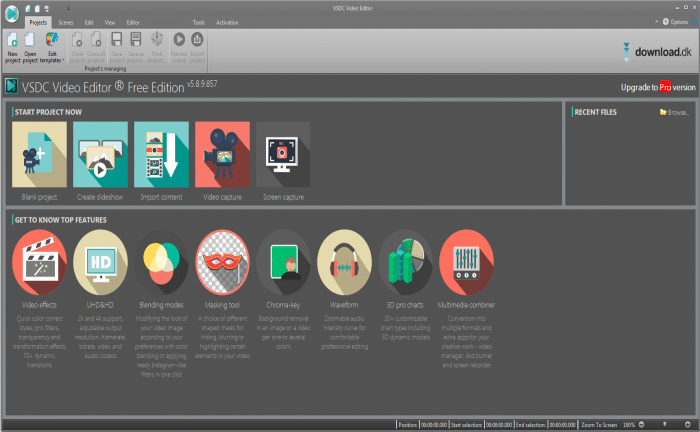
Task: Open the Editor ribbon tab
Action: click(x=133, y=22)
